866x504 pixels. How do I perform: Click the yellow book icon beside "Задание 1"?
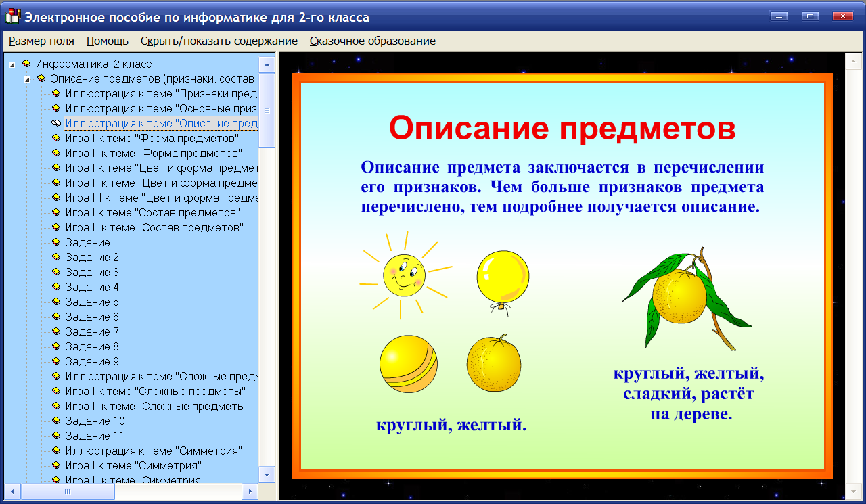55,242
